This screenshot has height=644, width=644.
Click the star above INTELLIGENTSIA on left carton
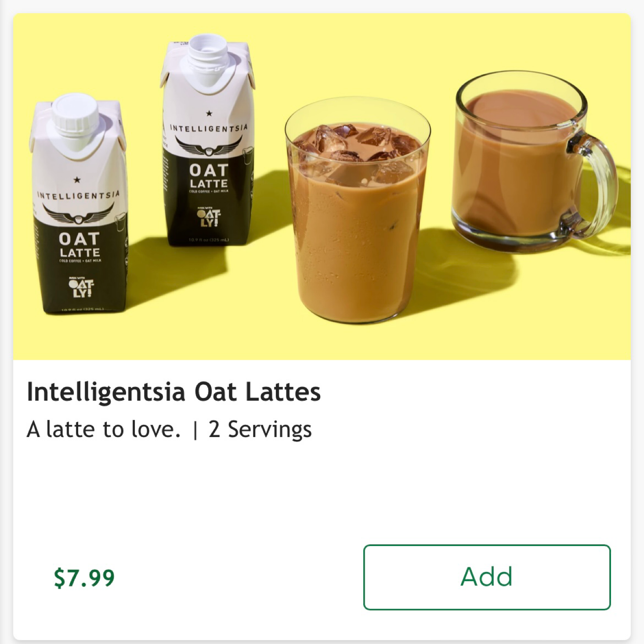[x=77, y=180]
